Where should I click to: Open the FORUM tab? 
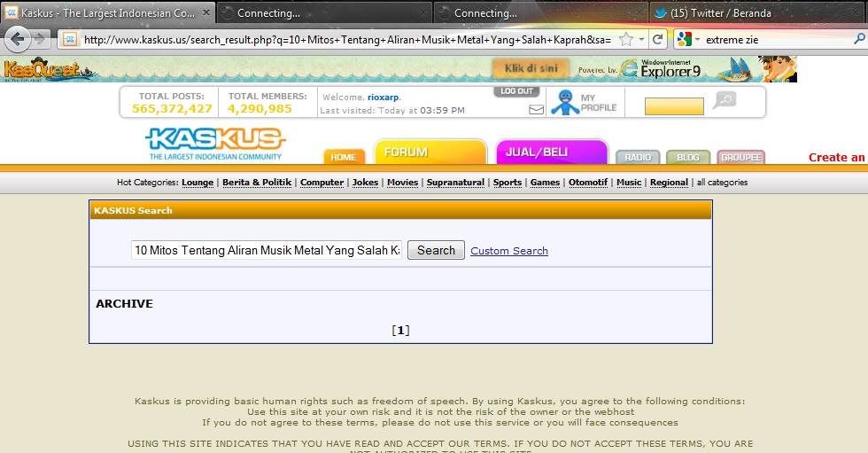click(430, 152)
